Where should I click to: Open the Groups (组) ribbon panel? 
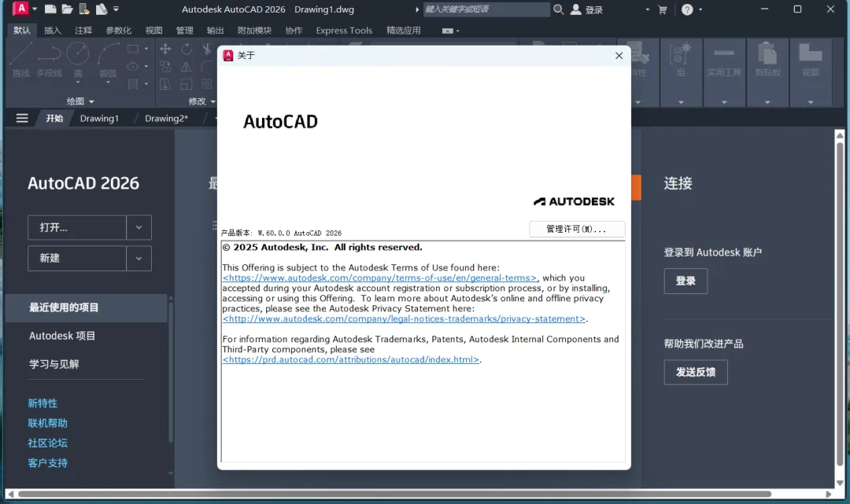coord(681,72)
